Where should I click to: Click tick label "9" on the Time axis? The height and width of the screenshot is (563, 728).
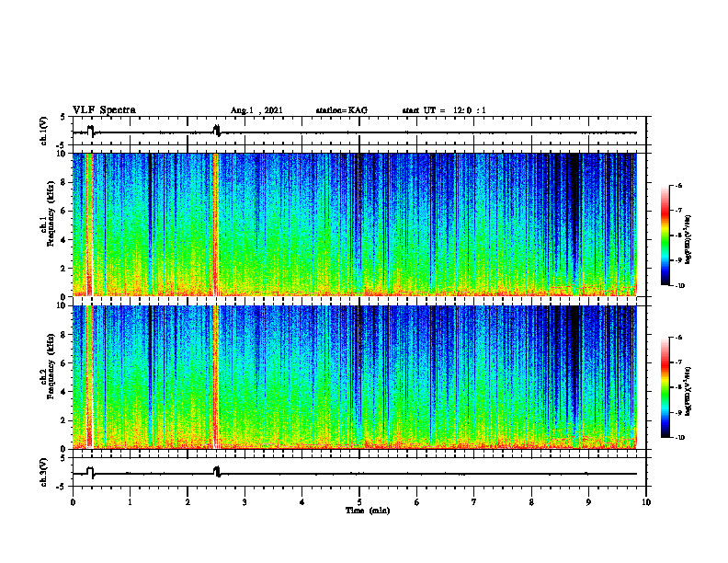pos(588,502)
